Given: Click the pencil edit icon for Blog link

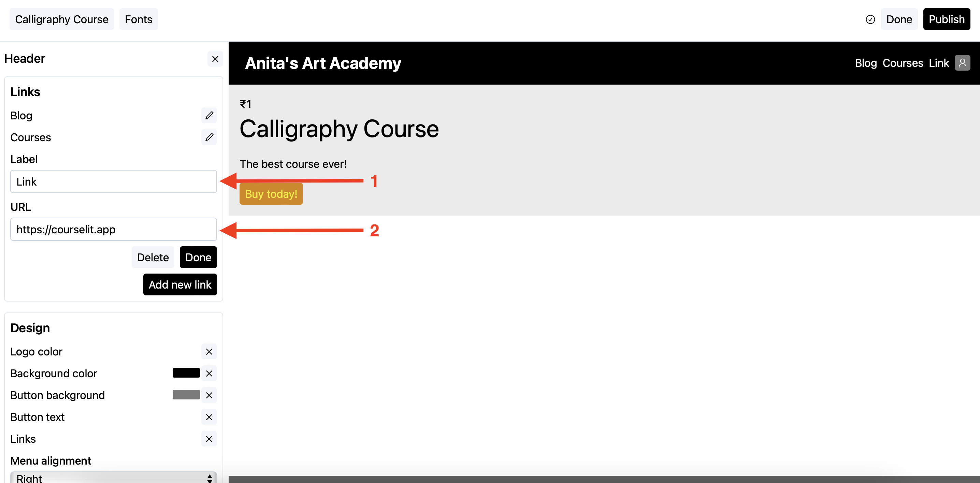Looking at the screenshot, I should (209, 115).
